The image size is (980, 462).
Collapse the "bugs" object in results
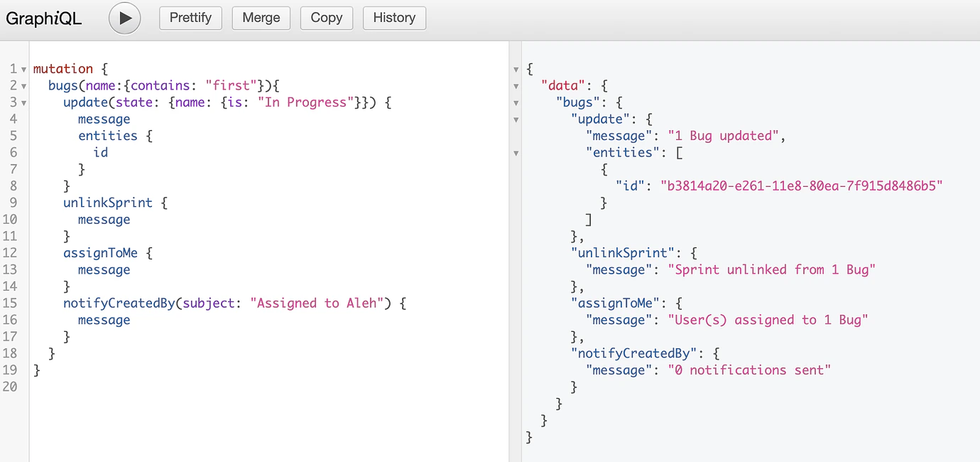click(516, 103)
